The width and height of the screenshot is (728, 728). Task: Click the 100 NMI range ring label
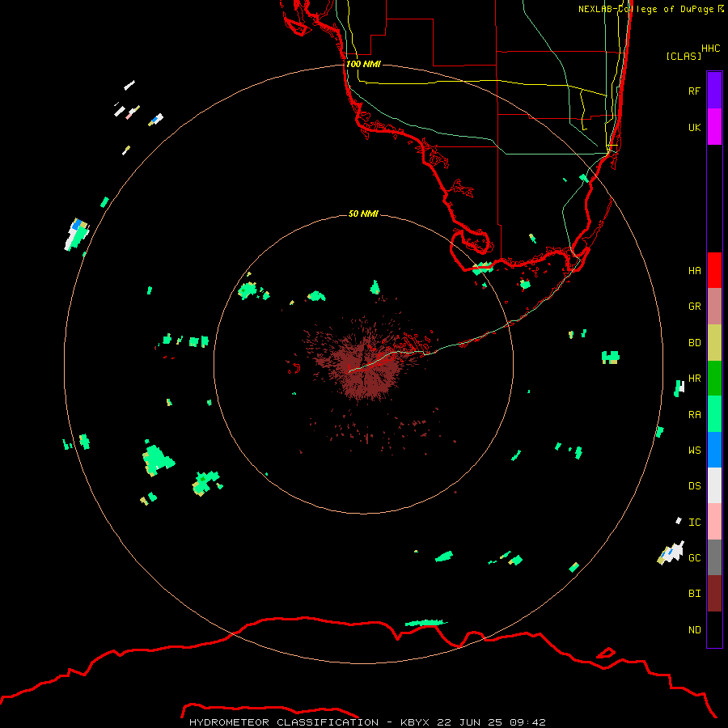363,64
